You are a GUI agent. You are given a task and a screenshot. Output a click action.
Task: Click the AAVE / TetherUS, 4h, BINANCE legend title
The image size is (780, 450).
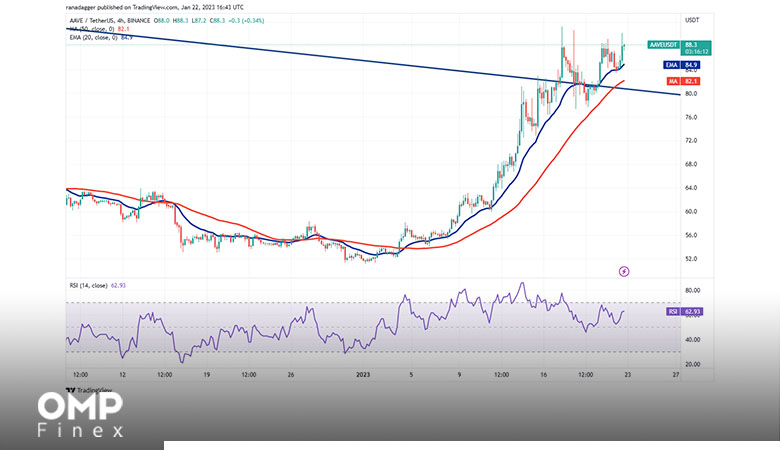click(x=110, y=21)
